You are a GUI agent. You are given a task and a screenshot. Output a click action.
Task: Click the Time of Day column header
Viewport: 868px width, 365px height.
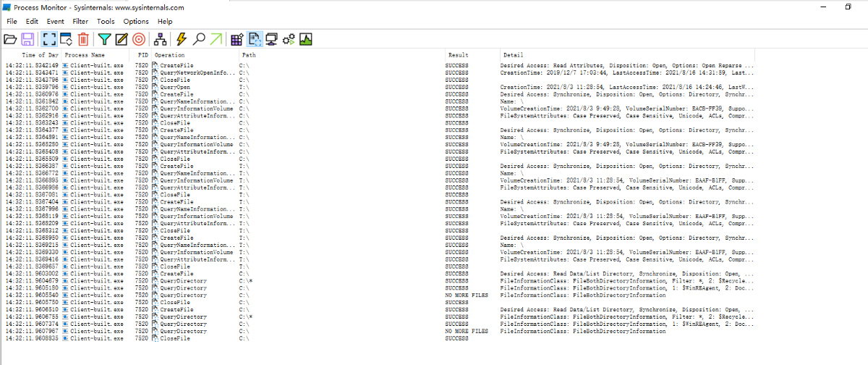tap(41, 55)
